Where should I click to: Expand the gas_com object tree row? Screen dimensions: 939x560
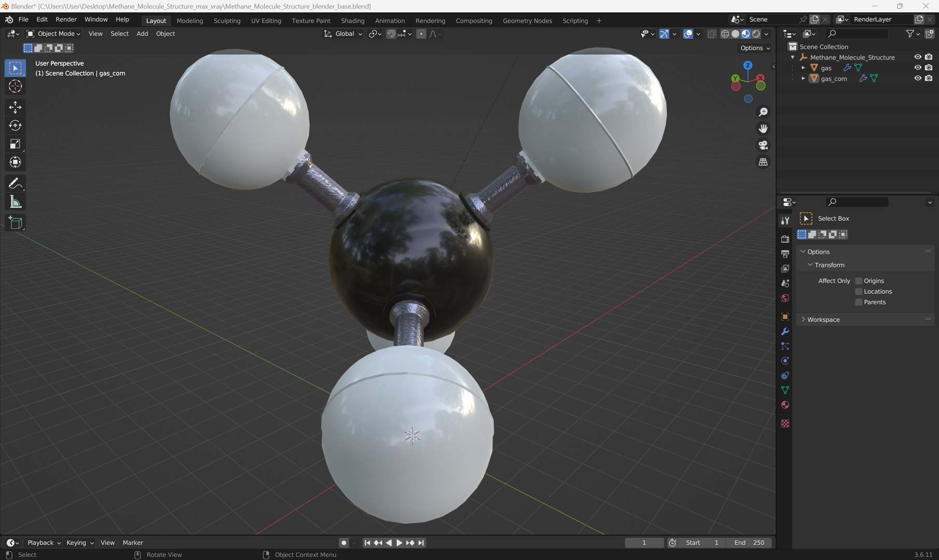803,79
